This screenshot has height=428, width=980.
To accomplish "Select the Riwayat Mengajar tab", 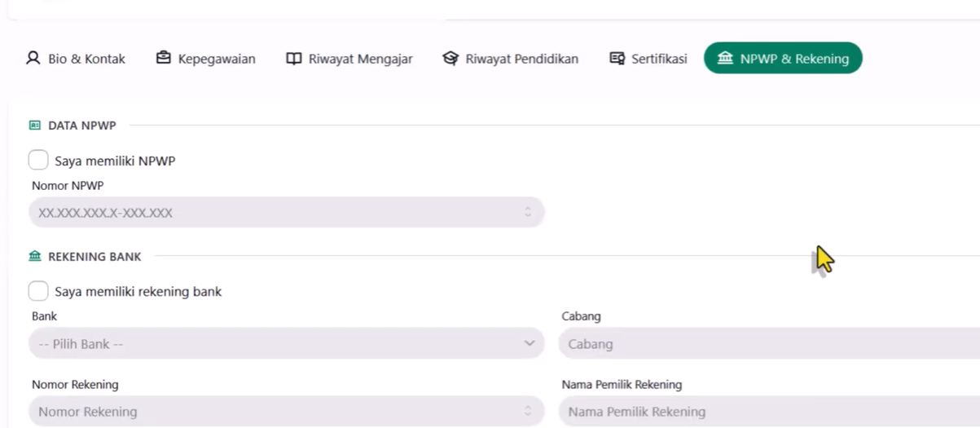I will pyautogui.click(x=360, y=59).
